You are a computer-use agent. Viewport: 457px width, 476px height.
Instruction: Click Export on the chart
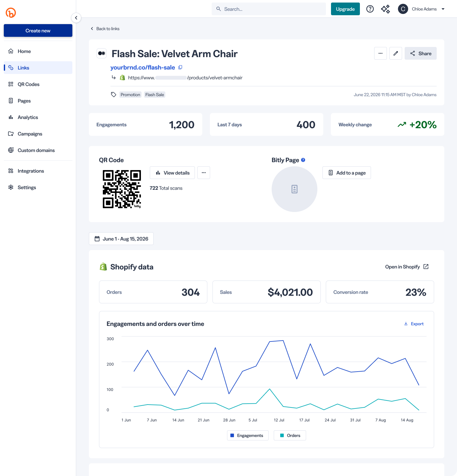point(414,324)
